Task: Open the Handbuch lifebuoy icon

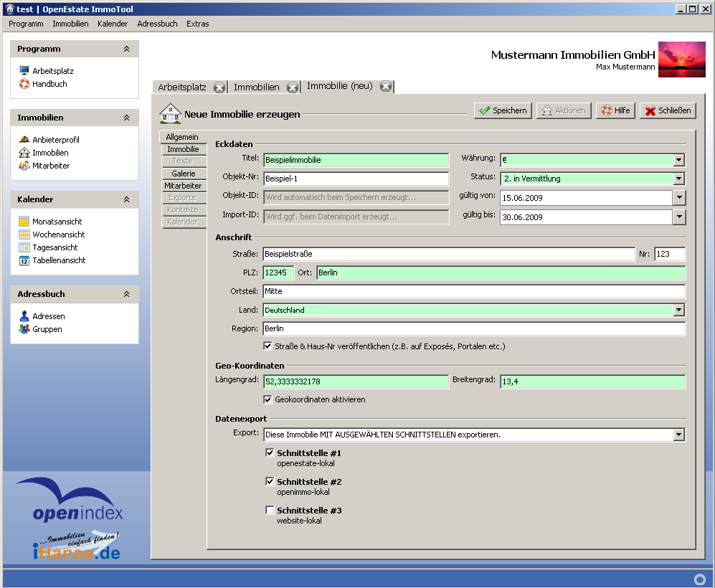Action: click(24, 84)
